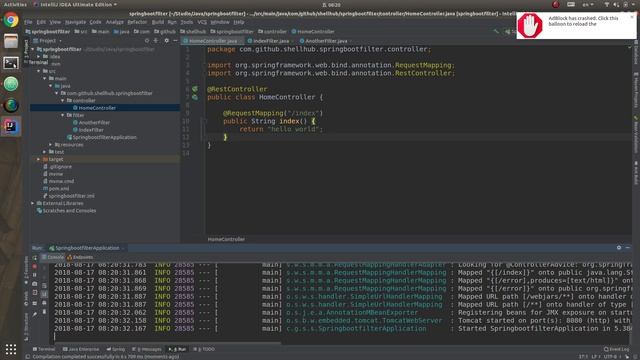The image size is (640, 360).
Task: Click the gutter icon beside HomeController class
Action: point(195,97)
